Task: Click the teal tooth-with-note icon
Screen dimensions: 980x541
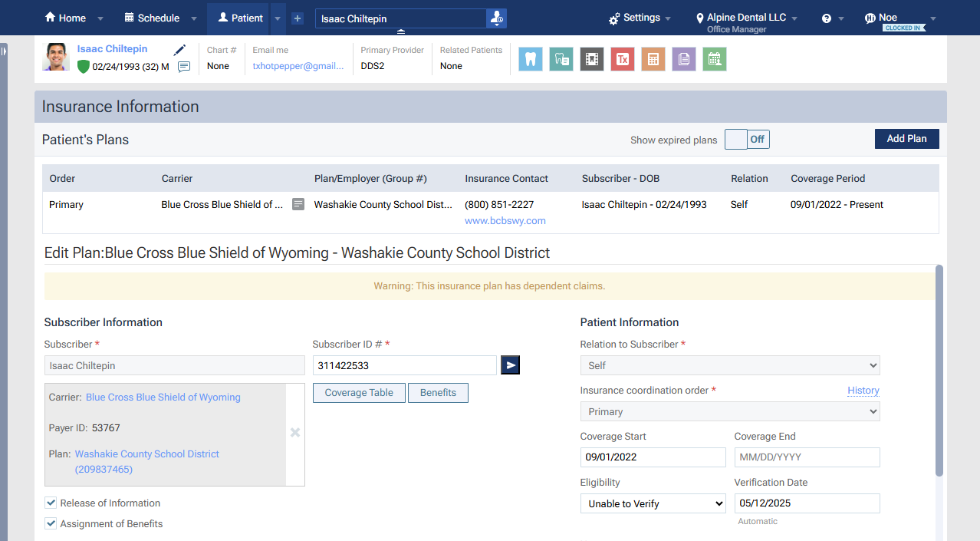Action: [x=561, y=59]
